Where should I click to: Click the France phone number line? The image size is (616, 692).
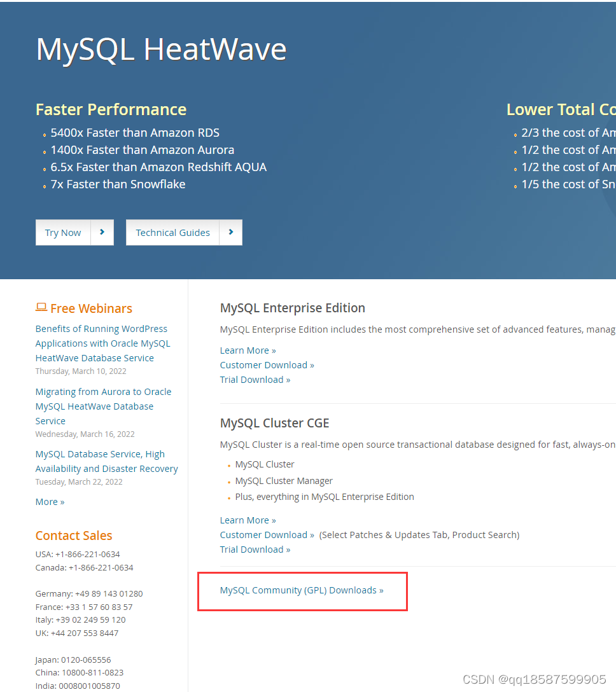pos(84,607)
